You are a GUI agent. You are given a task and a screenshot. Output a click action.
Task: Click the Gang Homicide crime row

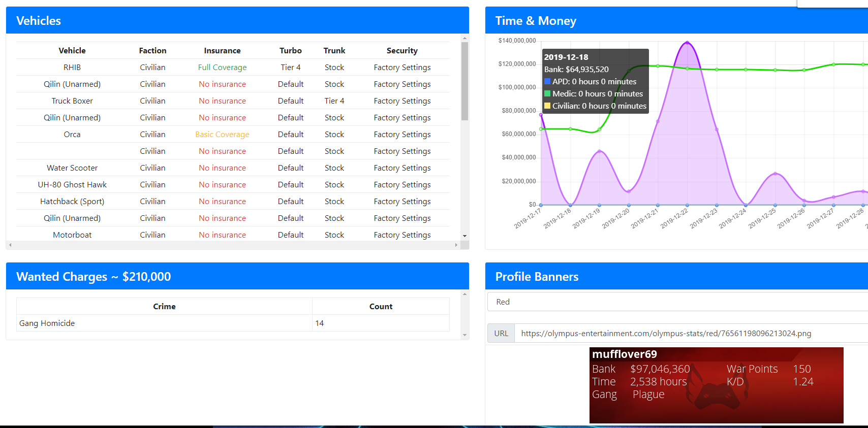point(233,323)
